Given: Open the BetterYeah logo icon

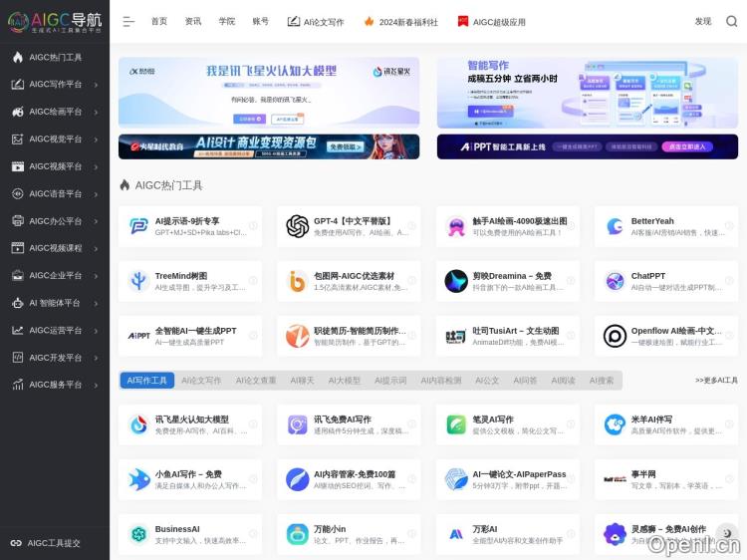Looking at the screenshot, I should [x=615, y=227].
